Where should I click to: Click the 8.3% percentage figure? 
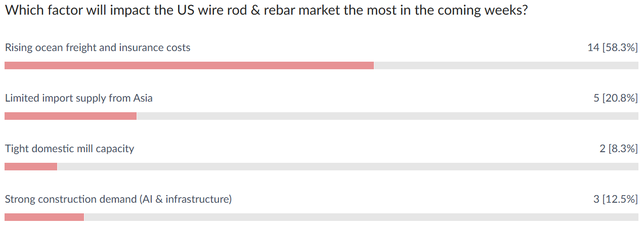pos(622,149)
